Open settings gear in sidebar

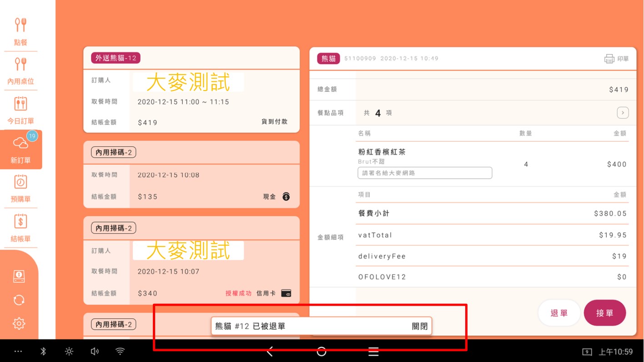point(19,323)
